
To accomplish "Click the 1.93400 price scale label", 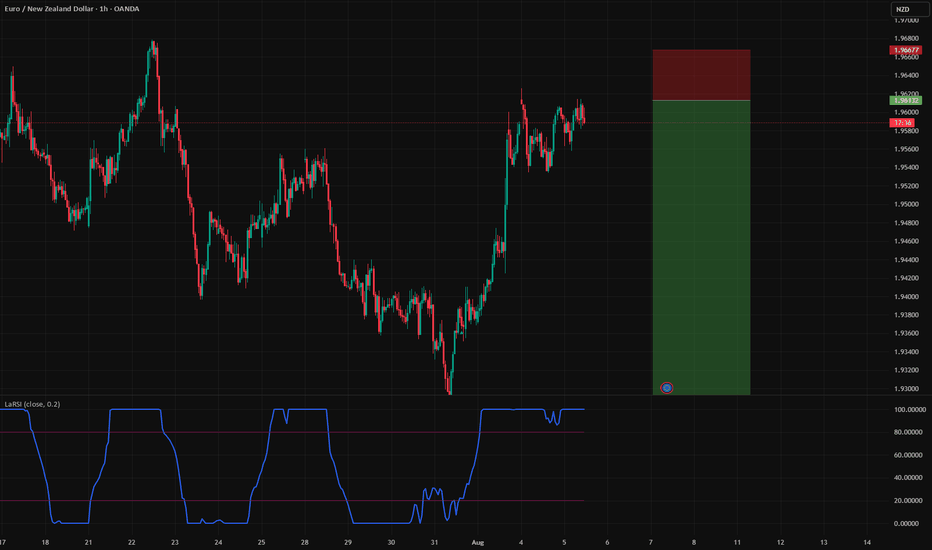I will coord(906,352).
